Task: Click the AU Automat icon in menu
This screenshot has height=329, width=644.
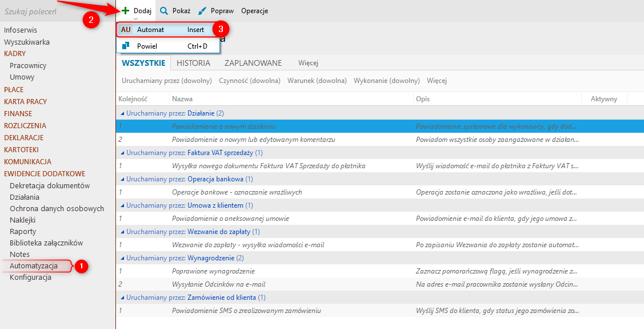Action: click(x=126, y=30)
